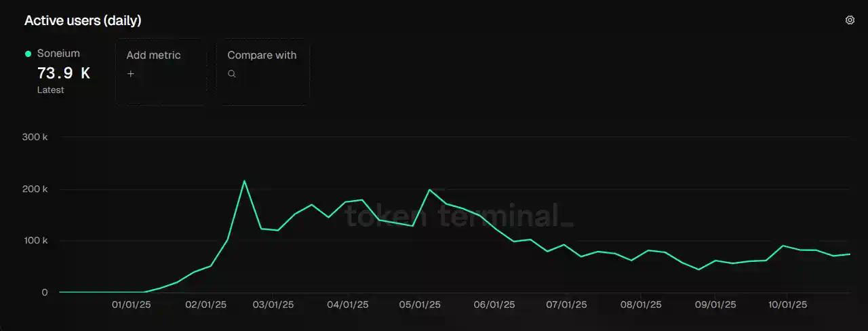Select the 02/01/25 date on the x-axis
Image resolution: width=868 pixels, height=331 pixels.
(x=205, y=305)
